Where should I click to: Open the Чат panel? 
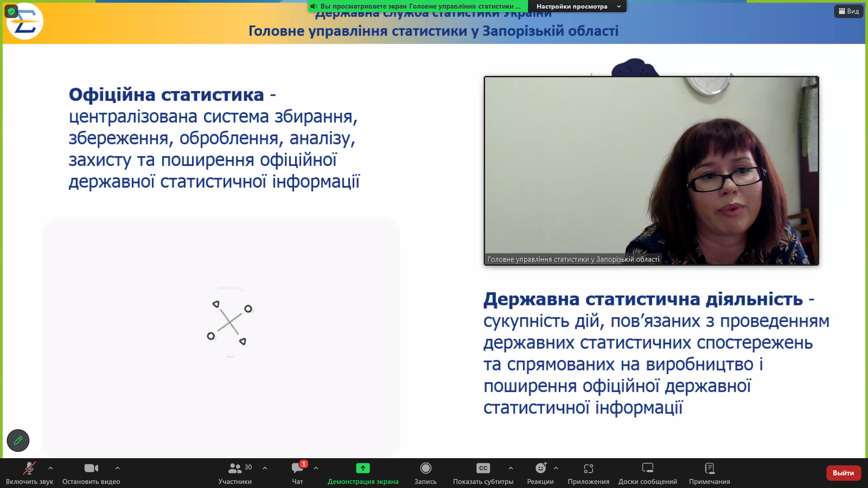pos(297,473)
